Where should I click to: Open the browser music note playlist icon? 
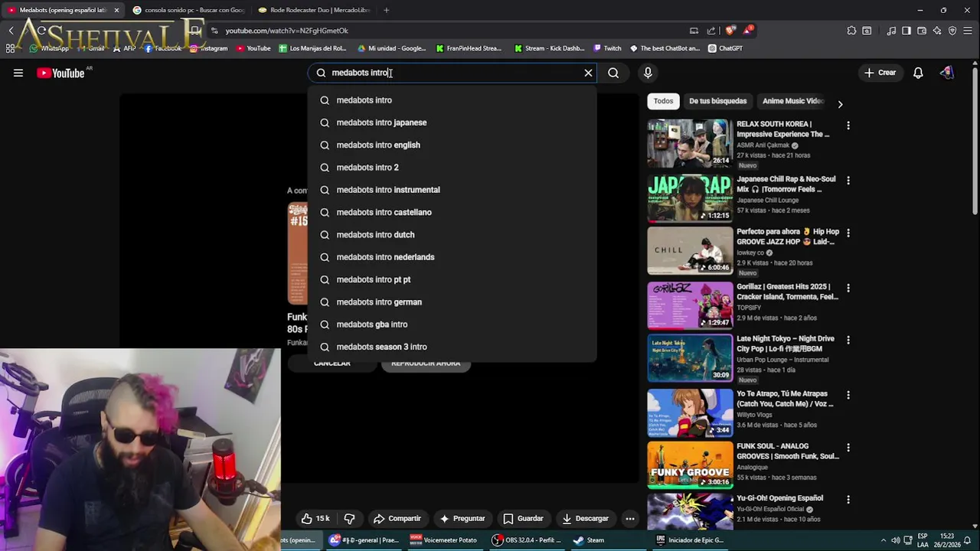pyautogui.click(x=891, y=31)
